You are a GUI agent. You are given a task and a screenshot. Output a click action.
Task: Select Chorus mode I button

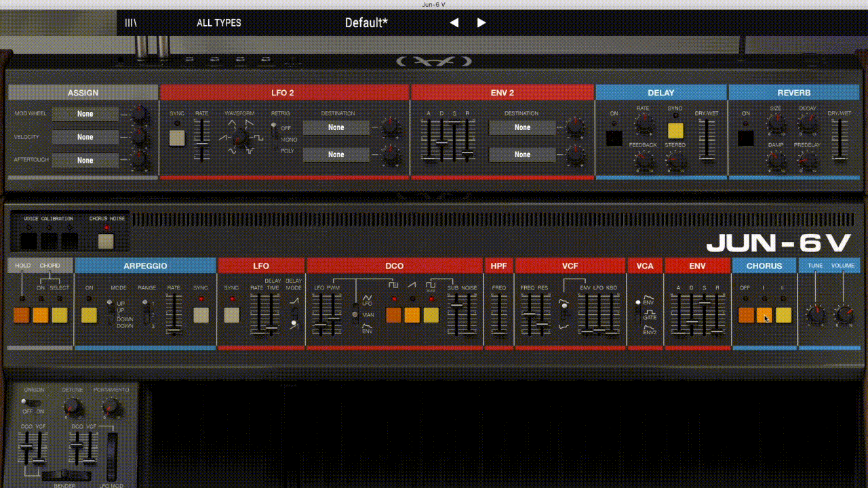pos(765,315)
